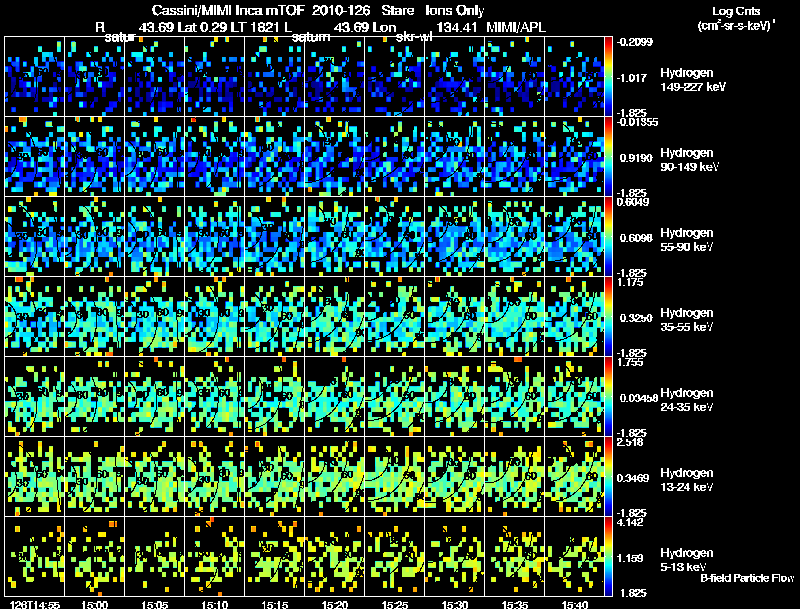Click the Hydrogen 35-55 keV row label
This screenshot has width=800, height=609.
coord(687,320)
